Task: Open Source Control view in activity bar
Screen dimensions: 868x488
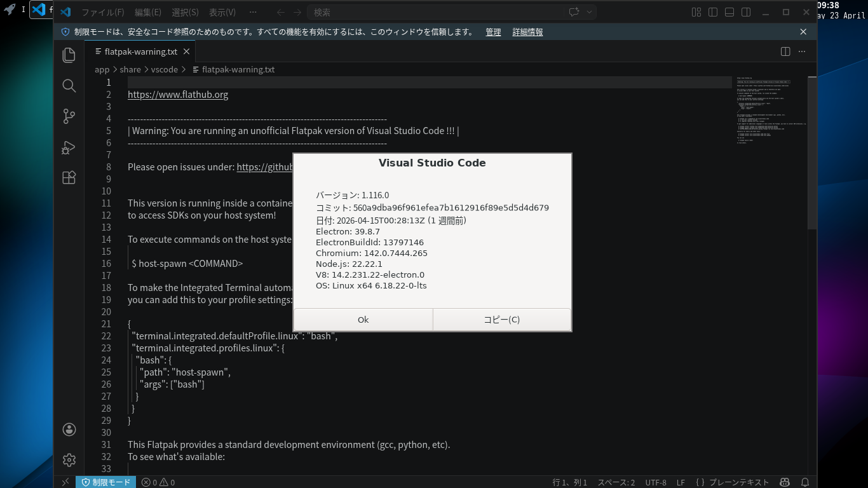Action: pyautogui.click(x=69, y=116)
